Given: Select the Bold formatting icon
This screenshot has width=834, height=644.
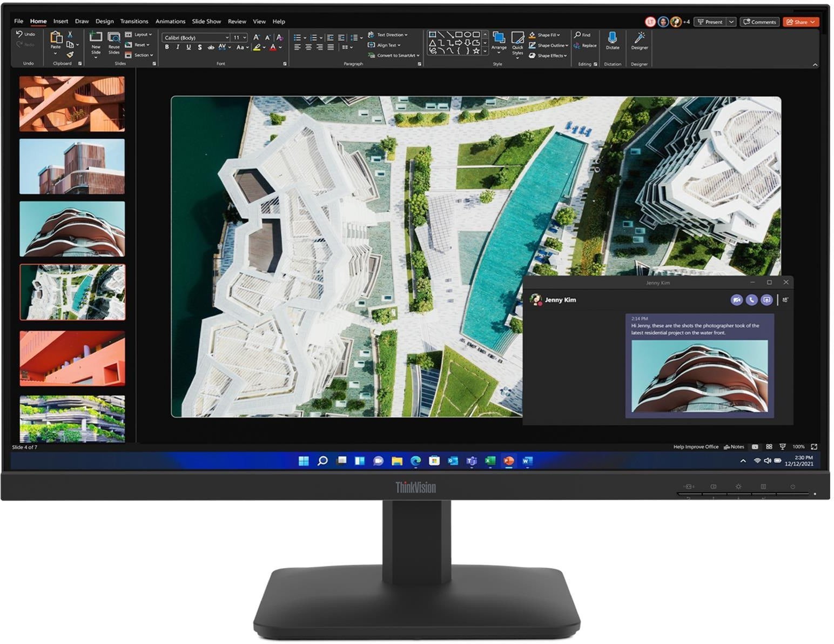Looking at the screenshot, I should [x=167, y=47].
